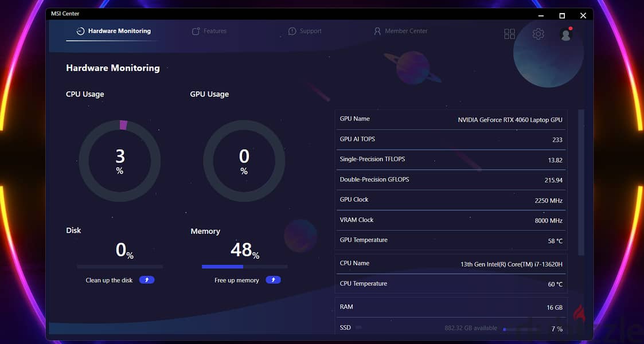
Task: Click the Disk usage progress bar
Action: click(x=120, y=267)
